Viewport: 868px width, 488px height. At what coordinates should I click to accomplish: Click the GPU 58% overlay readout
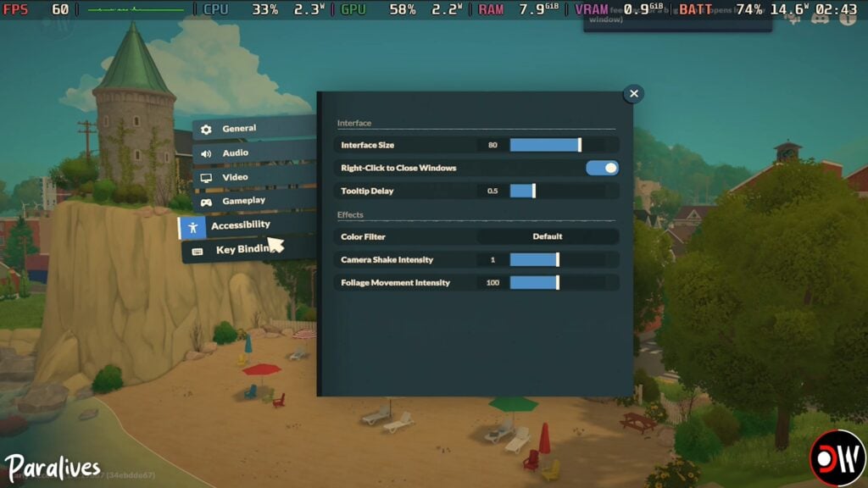pyautogui.click(x=401, y=9)
